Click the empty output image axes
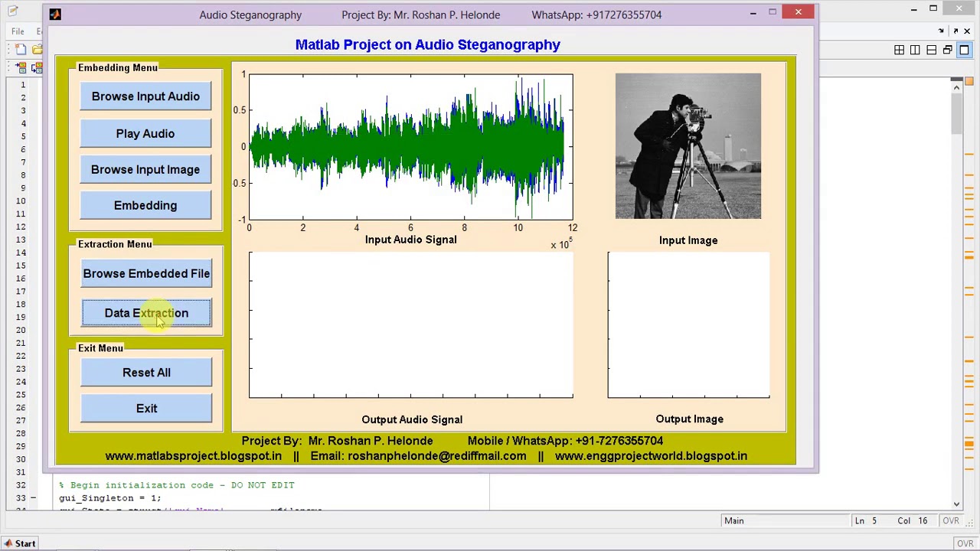The image size is (980, 551). click(x=689, y=325)
